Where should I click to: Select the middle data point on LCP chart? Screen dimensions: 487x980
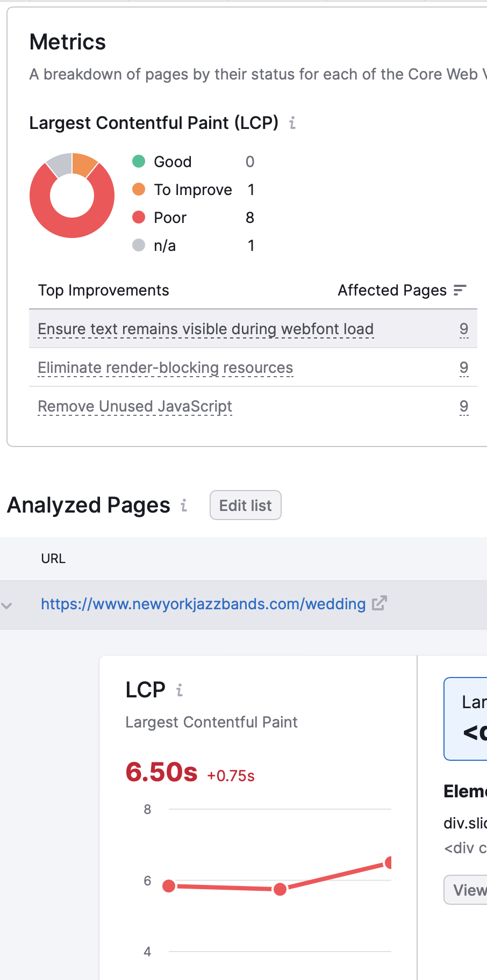[x=280, y=889]
